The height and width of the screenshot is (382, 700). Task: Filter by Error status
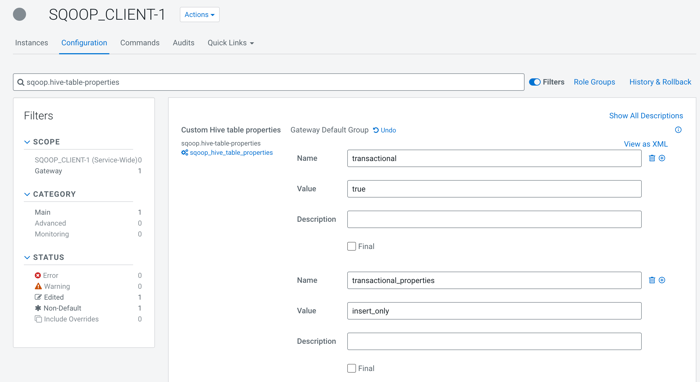coord(46,275)
